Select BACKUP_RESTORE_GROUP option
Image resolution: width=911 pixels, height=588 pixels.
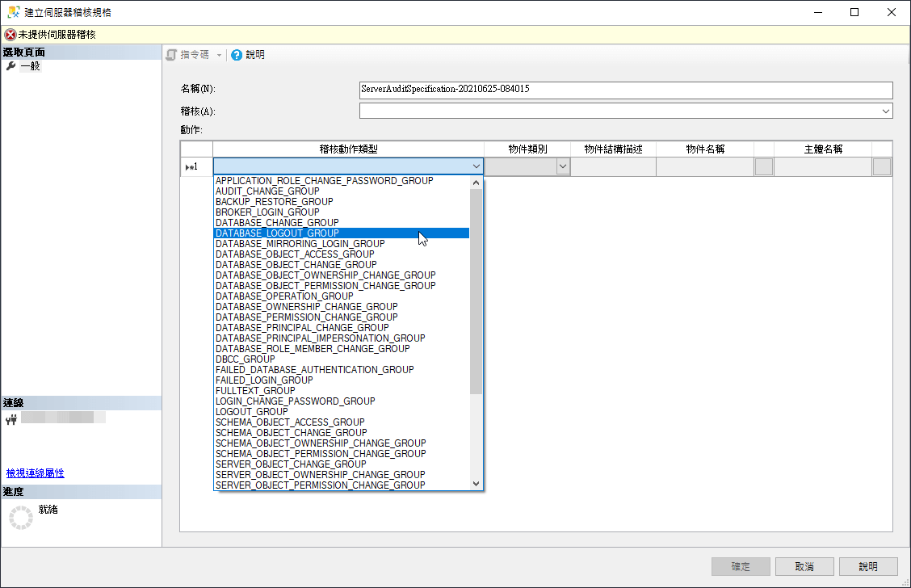(x=274, y=202)
